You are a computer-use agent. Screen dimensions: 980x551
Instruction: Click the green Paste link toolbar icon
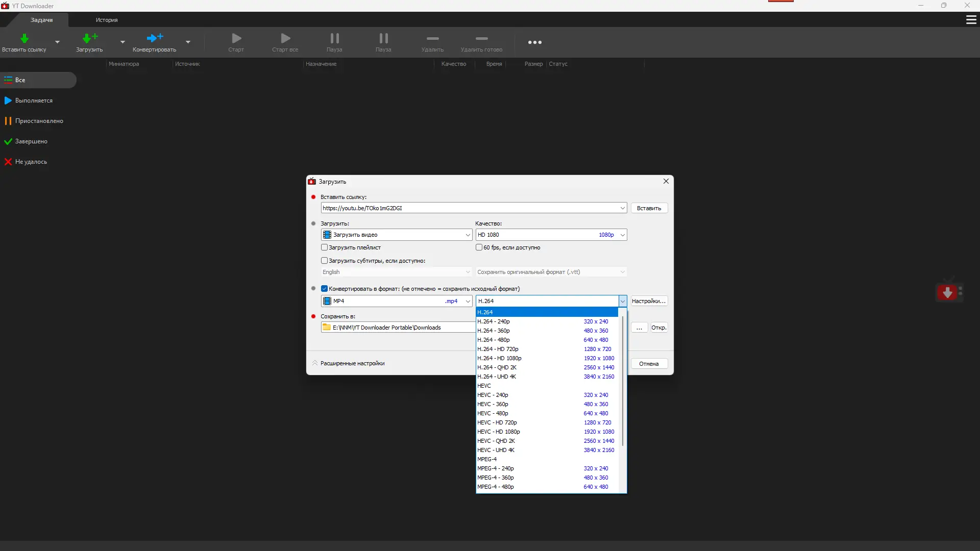point(24,39)
